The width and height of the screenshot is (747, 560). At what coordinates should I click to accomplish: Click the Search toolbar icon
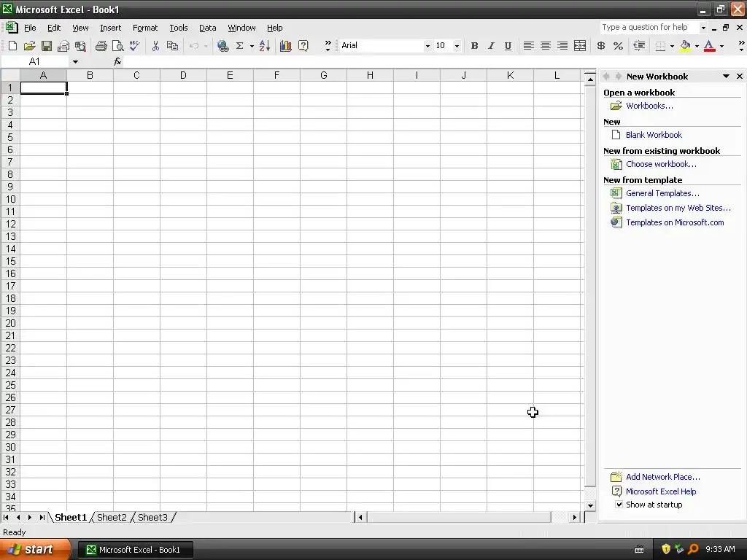click(80, 46)
